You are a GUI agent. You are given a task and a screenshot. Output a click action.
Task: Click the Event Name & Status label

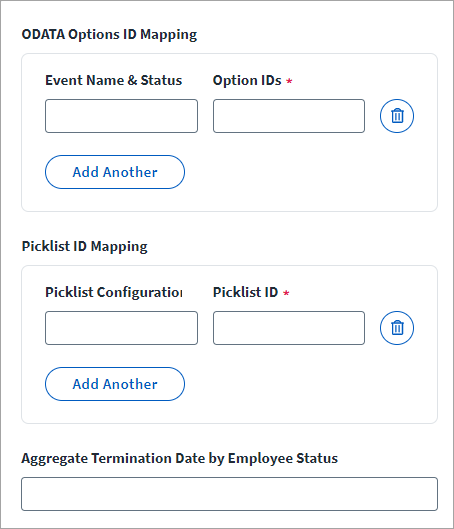point(114,80)
